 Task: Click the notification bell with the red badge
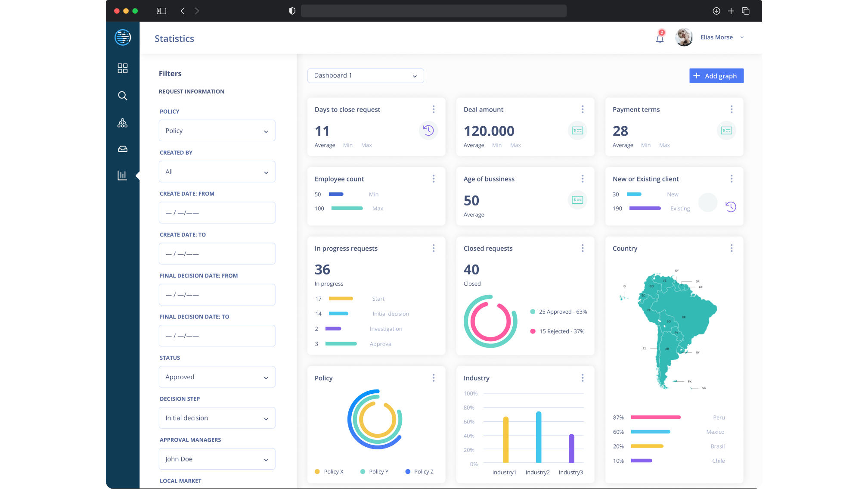tap(660, 39)
